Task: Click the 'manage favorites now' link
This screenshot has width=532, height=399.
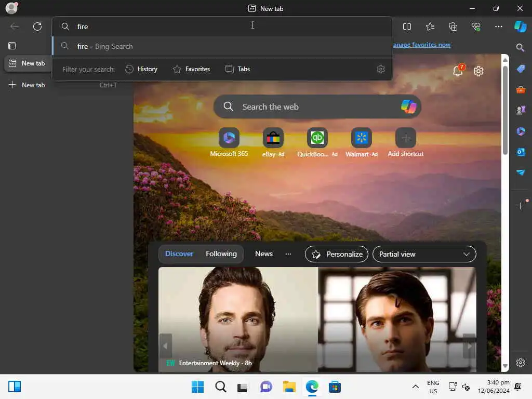Action: (421, 45)
